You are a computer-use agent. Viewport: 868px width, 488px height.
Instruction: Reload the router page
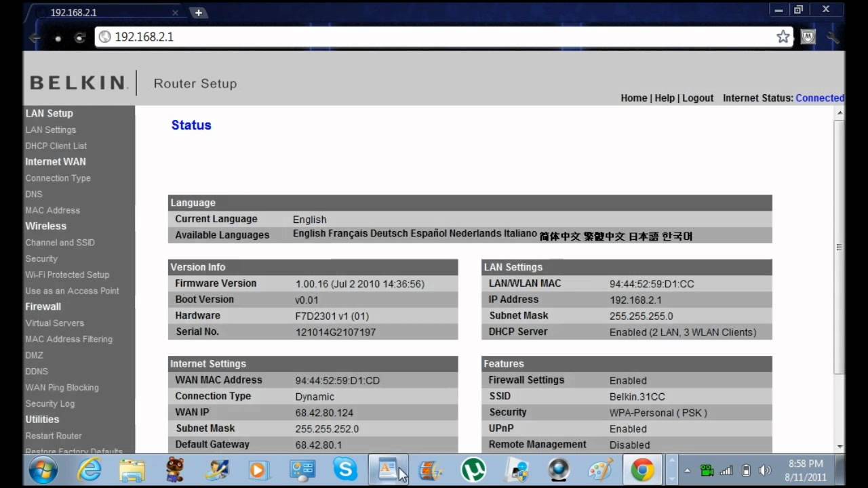pyautogui.click(x=80, y=37)
